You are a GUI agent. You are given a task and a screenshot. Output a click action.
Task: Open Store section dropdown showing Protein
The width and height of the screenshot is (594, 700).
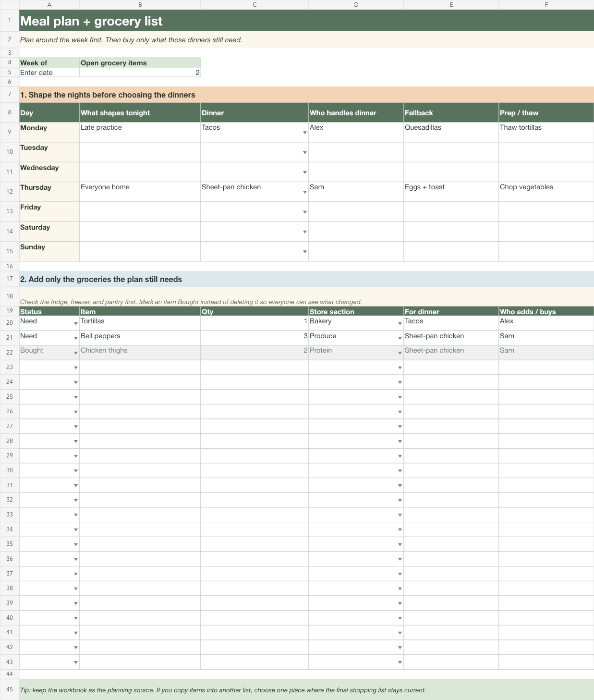pos(400,353)
